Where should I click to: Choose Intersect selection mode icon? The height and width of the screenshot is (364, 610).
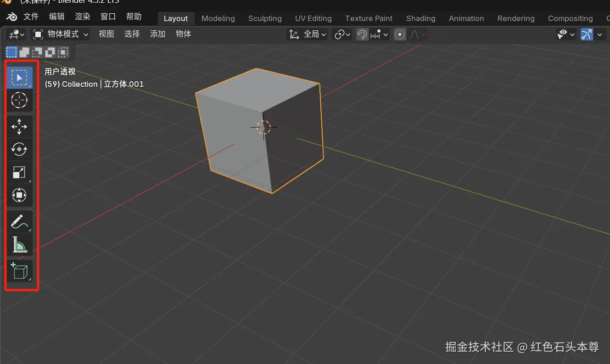(x=63, y=52)
